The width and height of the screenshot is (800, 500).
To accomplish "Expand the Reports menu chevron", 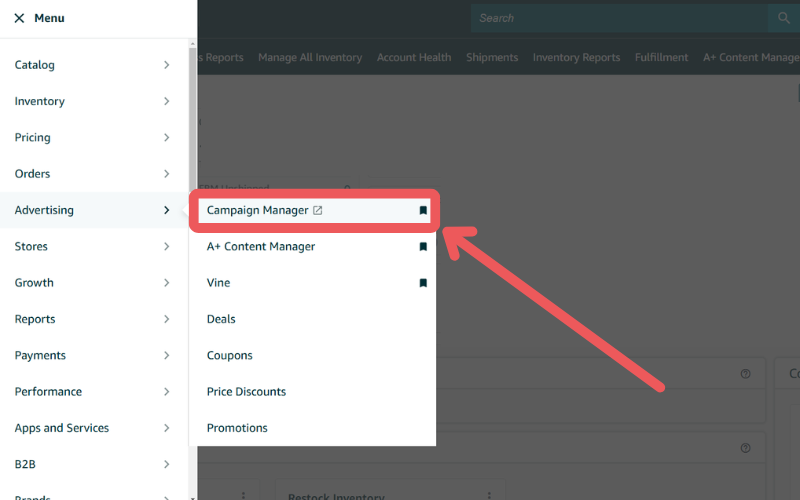I will (x=166, y=319).
